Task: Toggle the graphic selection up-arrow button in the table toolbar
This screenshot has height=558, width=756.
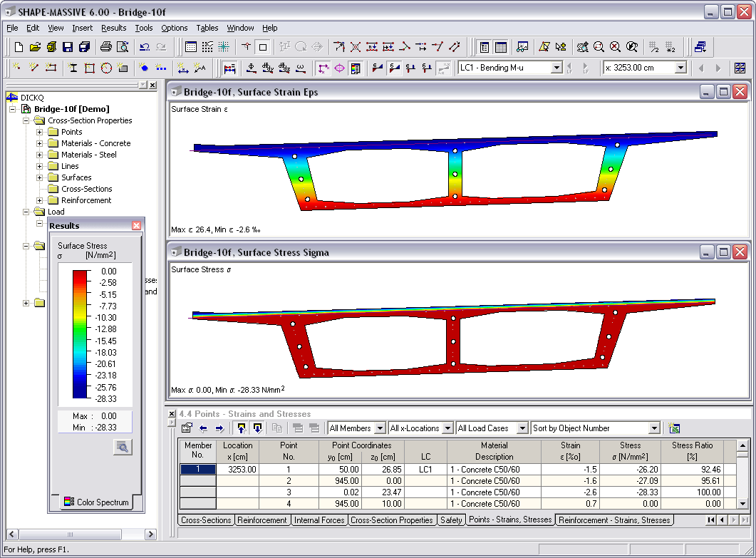Action: pos(242,428)
